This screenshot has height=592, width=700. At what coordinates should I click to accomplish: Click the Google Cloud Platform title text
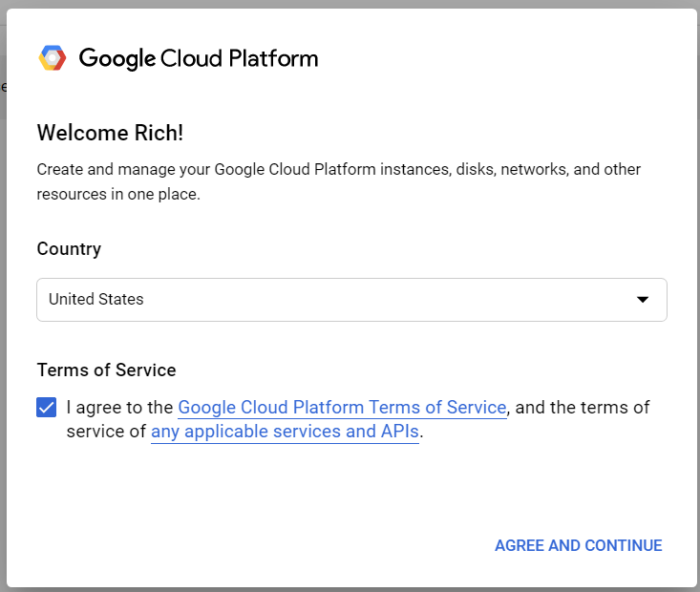pyautogui.click(x=199, y=58)
